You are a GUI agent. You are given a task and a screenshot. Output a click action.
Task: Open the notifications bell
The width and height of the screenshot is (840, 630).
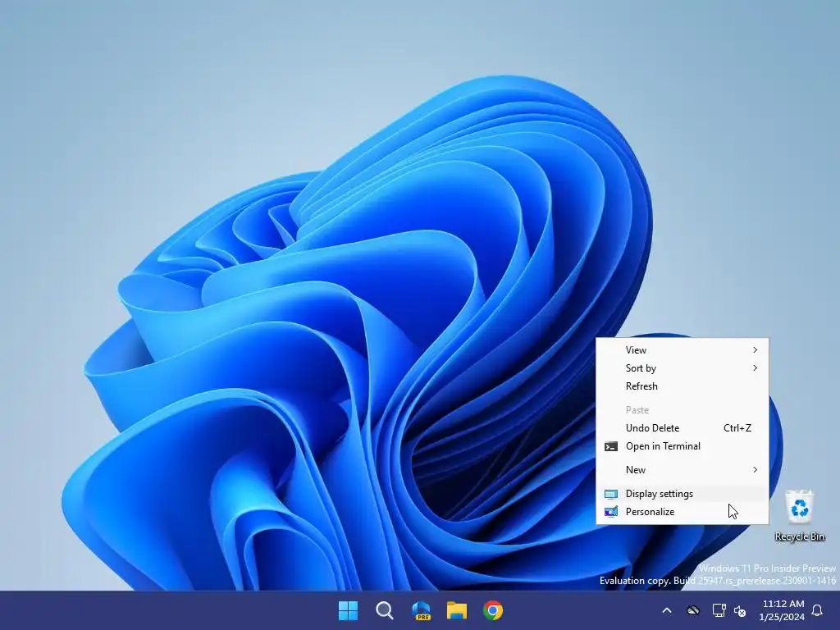coord(818,610)
